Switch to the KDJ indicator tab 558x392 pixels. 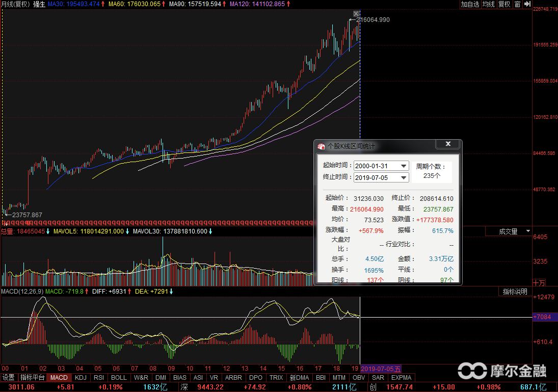click(x=81, y=378)
